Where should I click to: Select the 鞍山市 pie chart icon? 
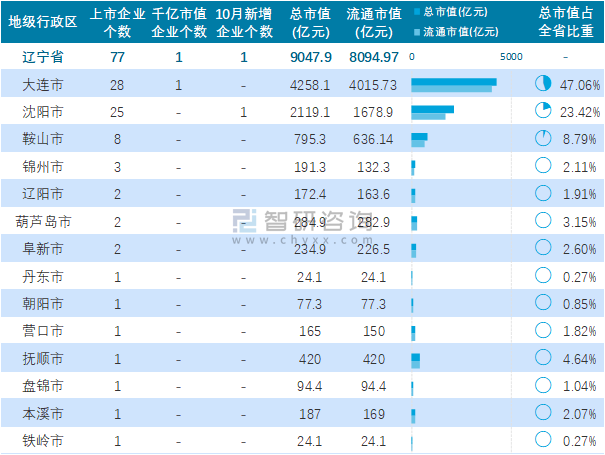click(x=543, y=139)
